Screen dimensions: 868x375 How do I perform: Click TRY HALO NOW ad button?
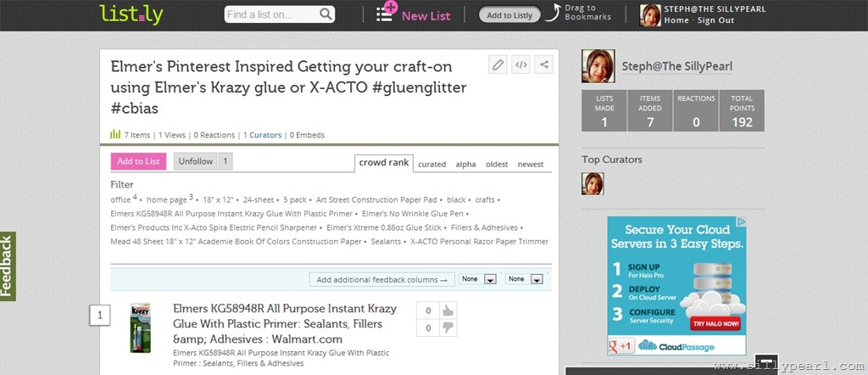pyautogui.click(x=715, y=323)
